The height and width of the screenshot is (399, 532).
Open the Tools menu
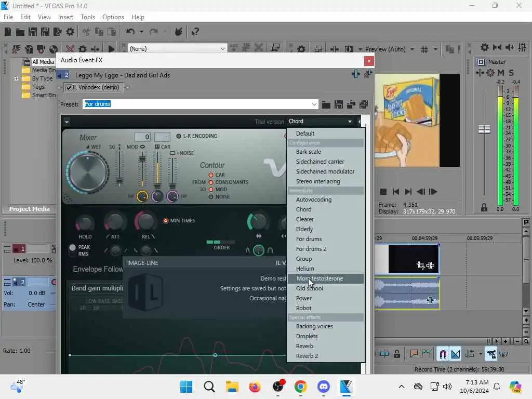[88, 17]
